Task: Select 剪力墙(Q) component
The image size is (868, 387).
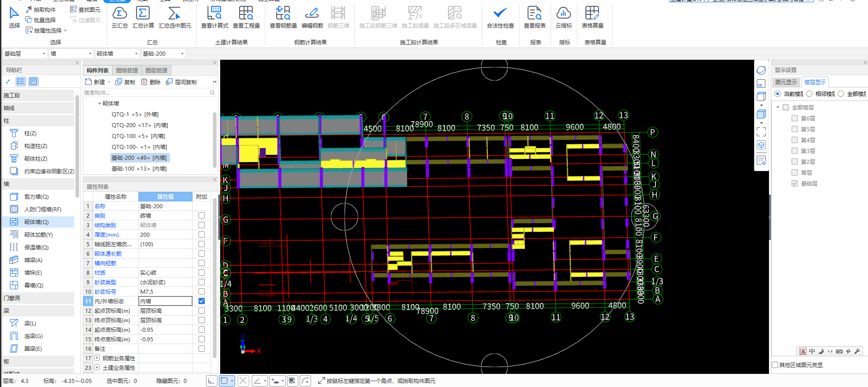Action: (36, 197)
